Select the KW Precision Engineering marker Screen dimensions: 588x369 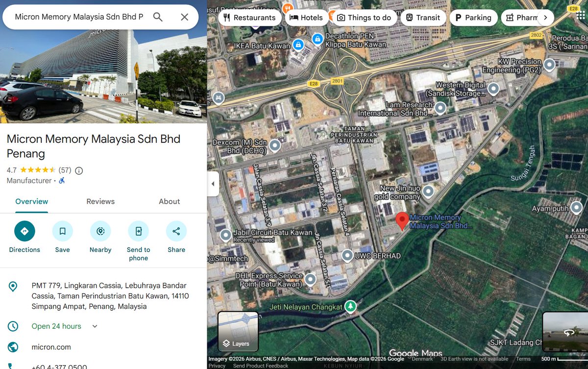549,65
